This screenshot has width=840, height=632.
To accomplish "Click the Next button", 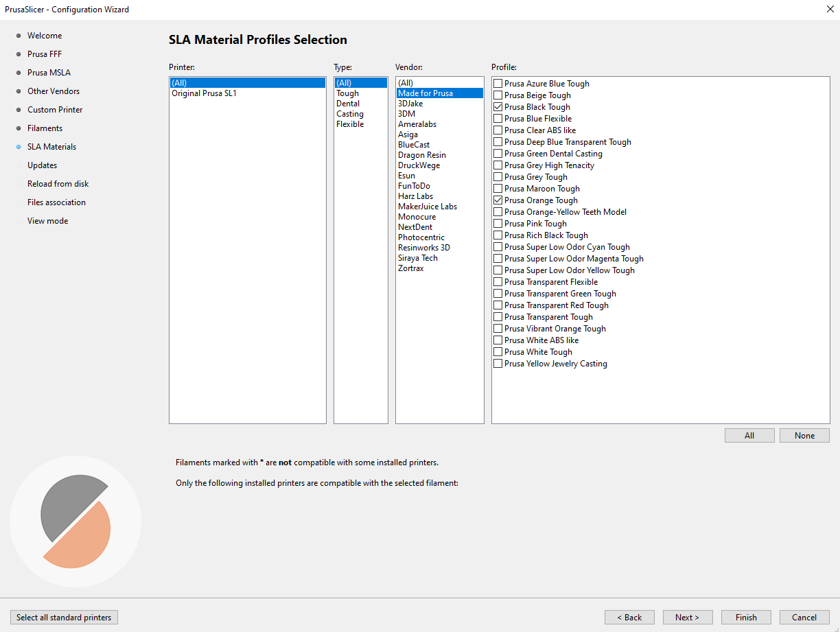I will [688, 618].
